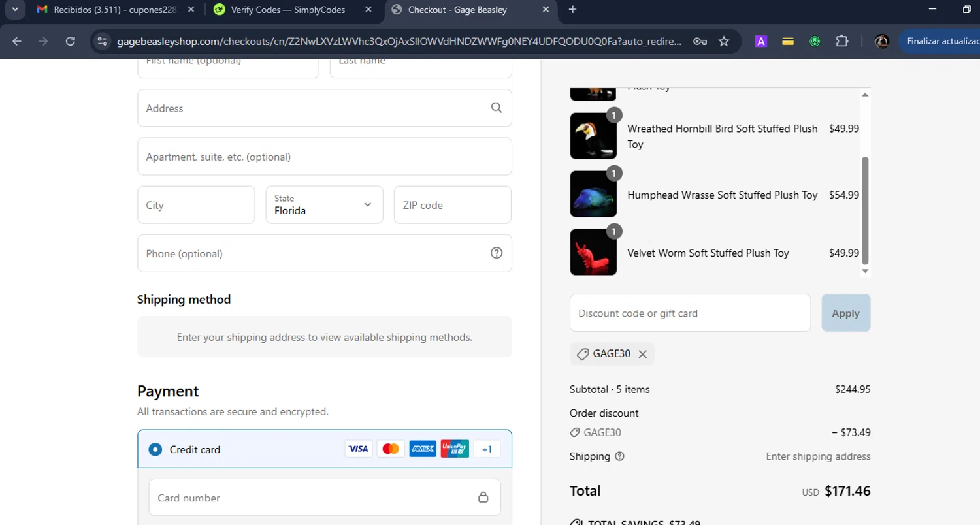This screenshot has width=980, height=525.
Task: Show phone number help question icon
Action: point(497,253)
